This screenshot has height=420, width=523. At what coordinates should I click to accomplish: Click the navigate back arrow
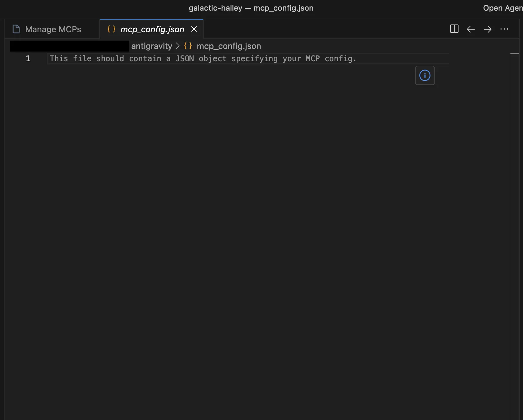(470, 29)
